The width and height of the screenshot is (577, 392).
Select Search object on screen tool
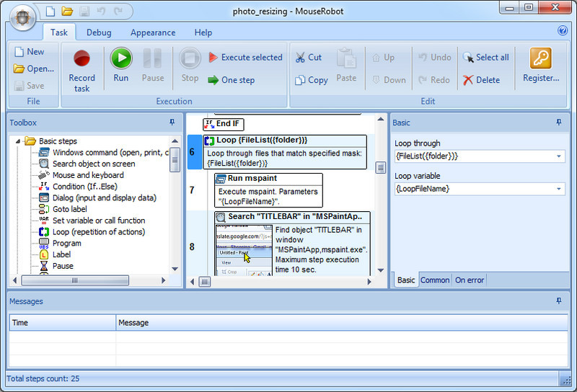93,164
